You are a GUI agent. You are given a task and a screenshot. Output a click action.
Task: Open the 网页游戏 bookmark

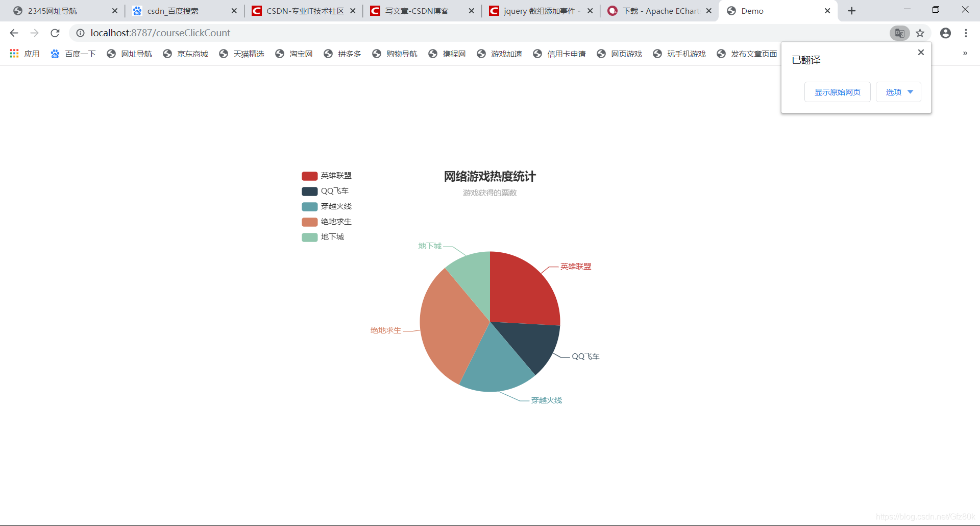[x=620, y=54]
